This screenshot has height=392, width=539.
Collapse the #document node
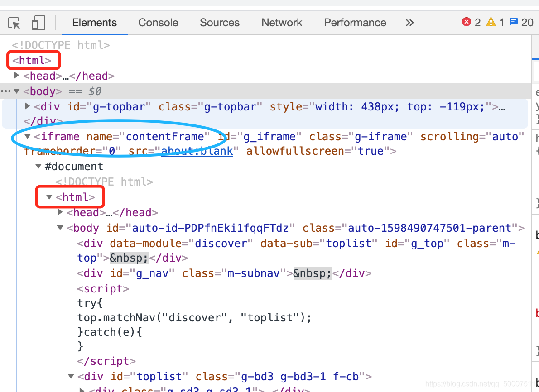tap(38, 166)
